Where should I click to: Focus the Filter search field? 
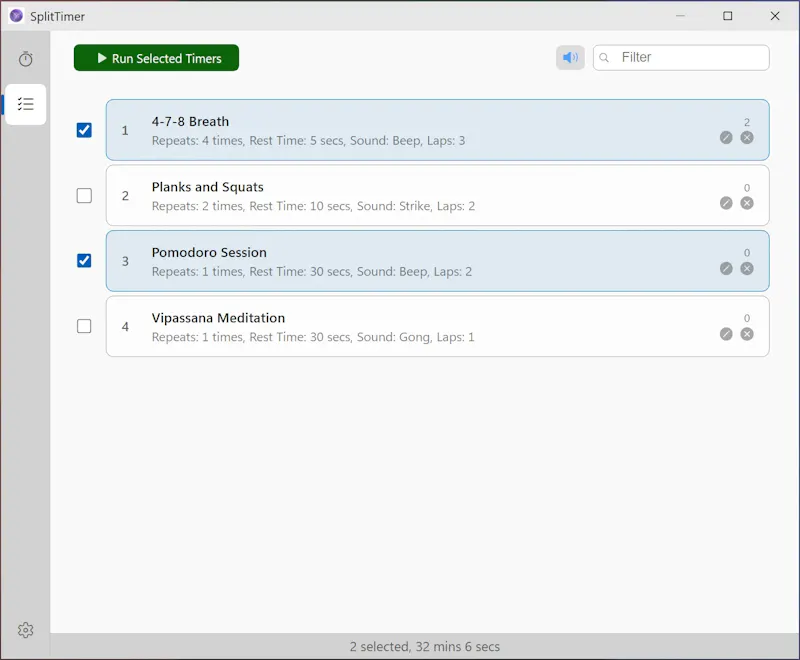pos(681,58)
